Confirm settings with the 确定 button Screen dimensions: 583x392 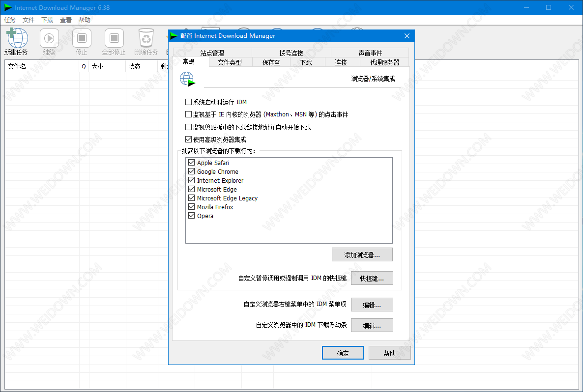pos(343,353)
